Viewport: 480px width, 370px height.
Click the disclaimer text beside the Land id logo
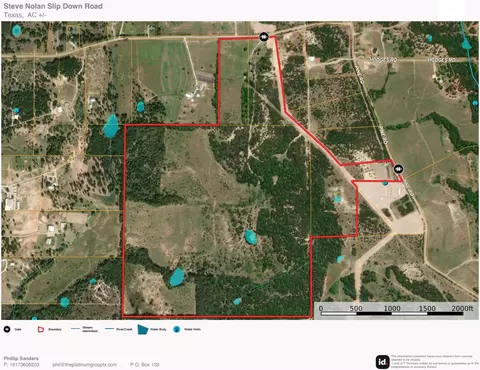(x=435, y=361)
